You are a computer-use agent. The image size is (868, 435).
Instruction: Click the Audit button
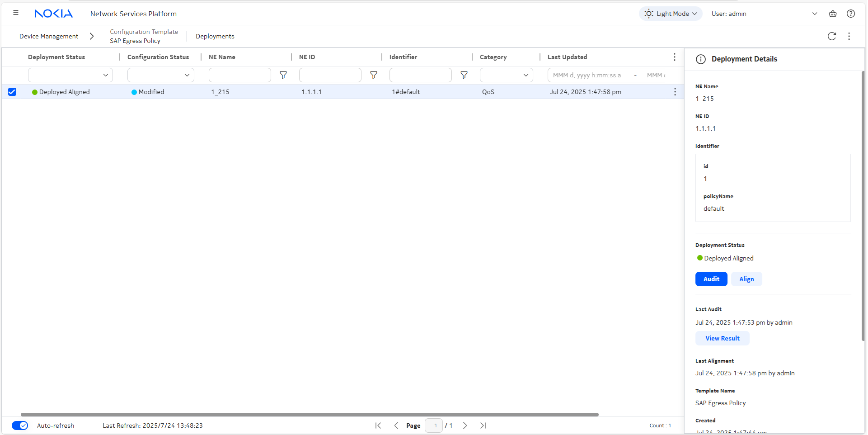pos(711,279)
